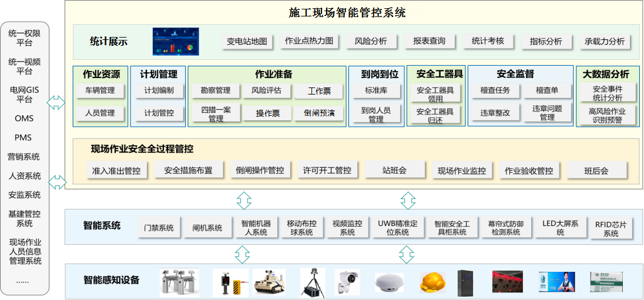644x300 pixels.
Task: Click OMS in left panel
Action: (25, 119)
